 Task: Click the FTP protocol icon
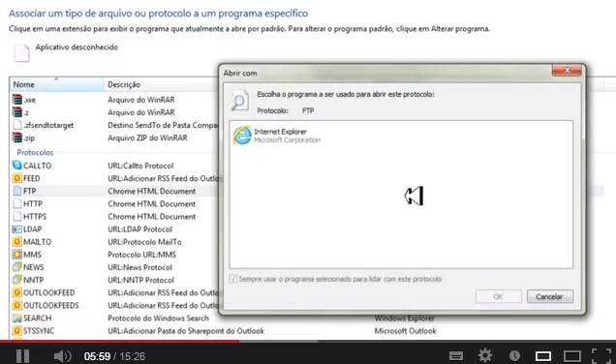point(16,191)
